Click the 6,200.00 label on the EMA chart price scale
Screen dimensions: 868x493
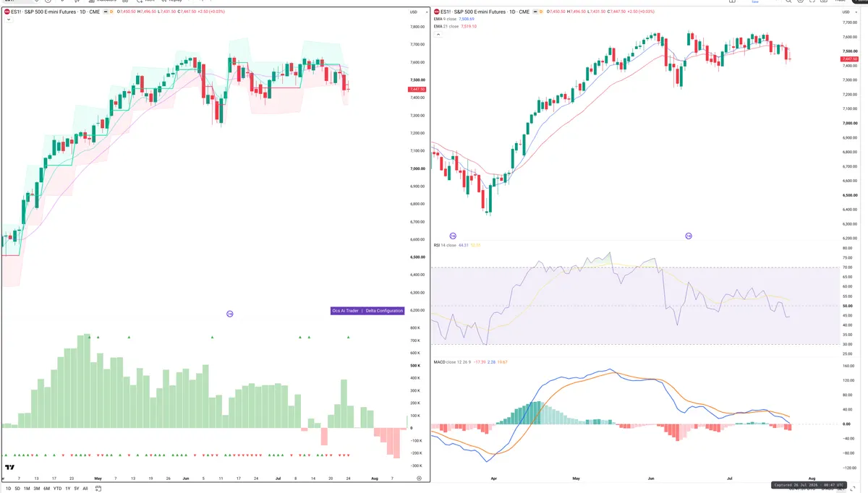pos(849,238)
